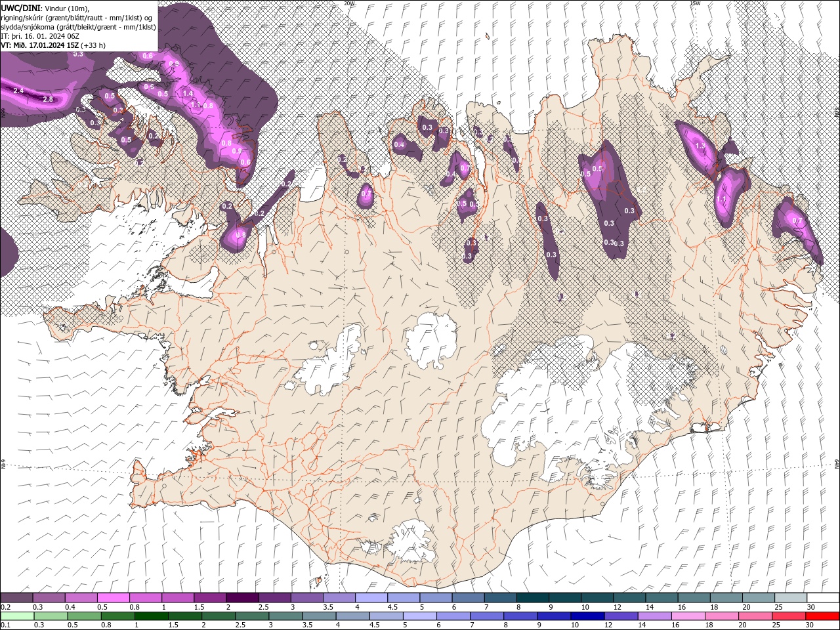This screenshot has width=840, height=630.
Task: Click the snow legend swatch starting at 0.2
Action: point(17,598)
